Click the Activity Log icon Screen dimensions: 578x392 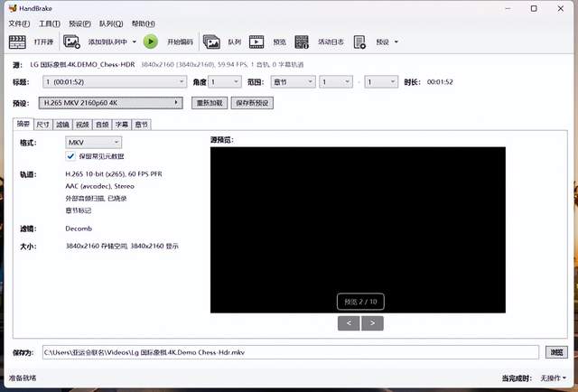click(302, 42)
